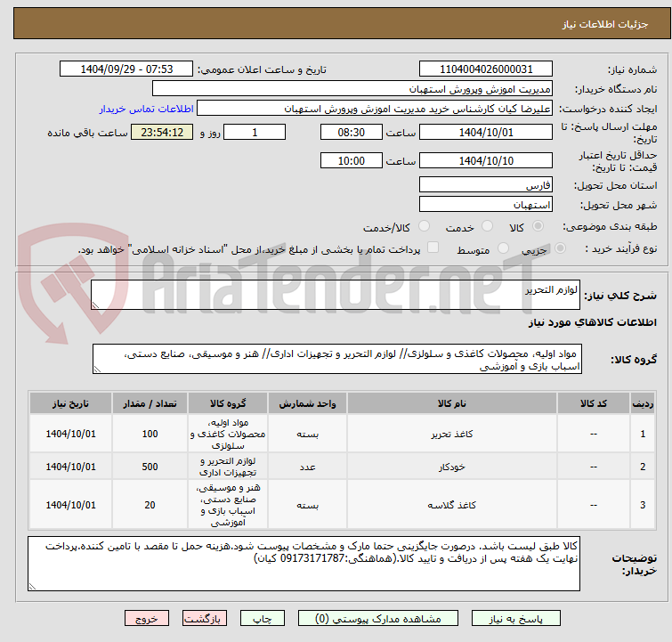Viewport: 672px width, 642px height.
Task: Click the شرح کلی نیاز text area
Action: coord(336,295)
